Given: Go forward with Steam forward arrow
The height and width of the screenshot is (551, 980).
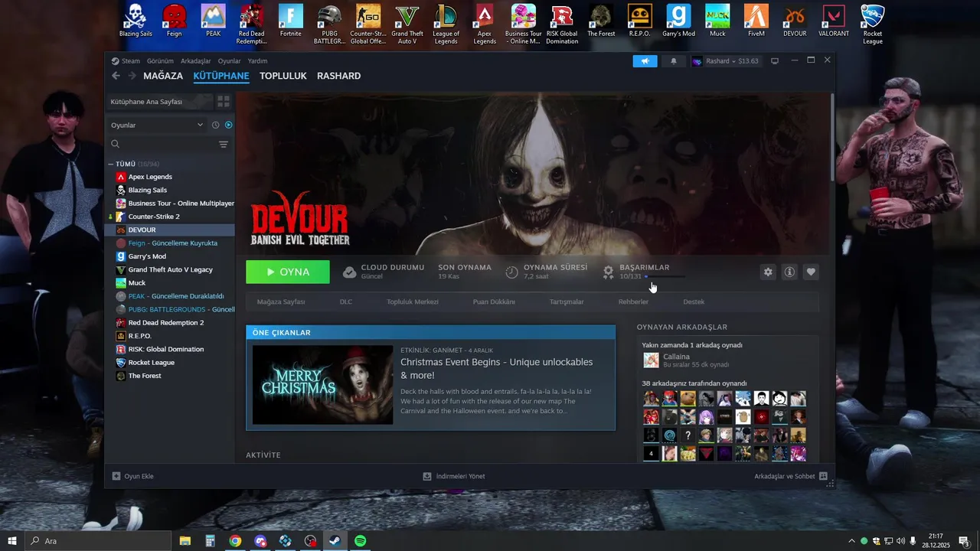Looking at the screenshot, I should point(132,76).
